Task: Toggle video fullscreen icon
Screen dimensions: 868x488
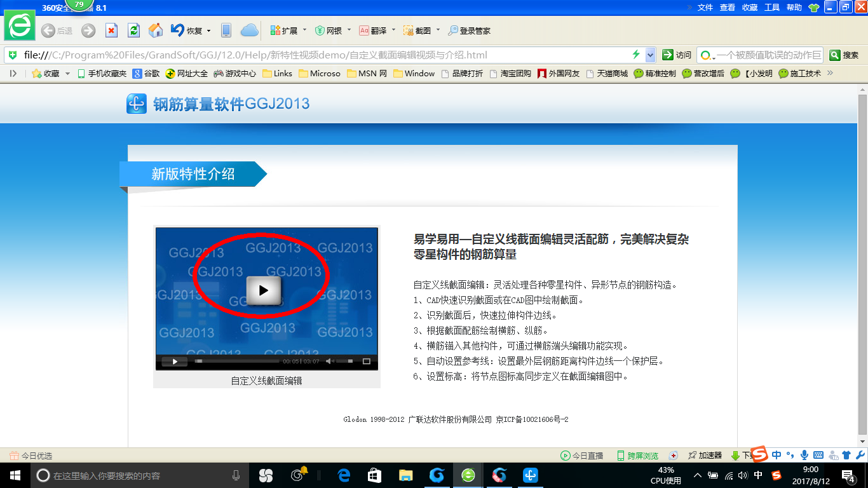Action: 367,362
